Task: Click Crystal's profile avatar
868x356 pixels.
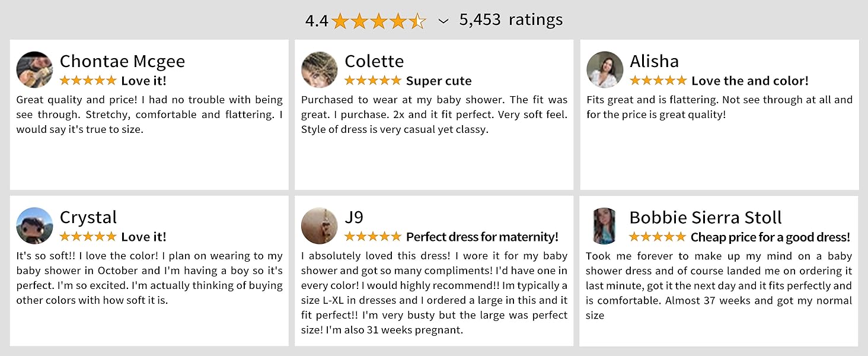Action: click(x=34, y=226)
